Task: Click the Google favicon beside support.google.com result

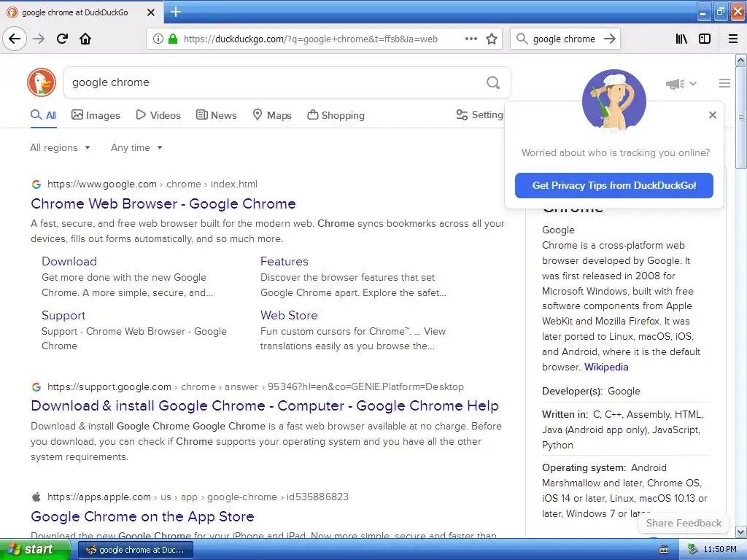Action: (36, 387)
